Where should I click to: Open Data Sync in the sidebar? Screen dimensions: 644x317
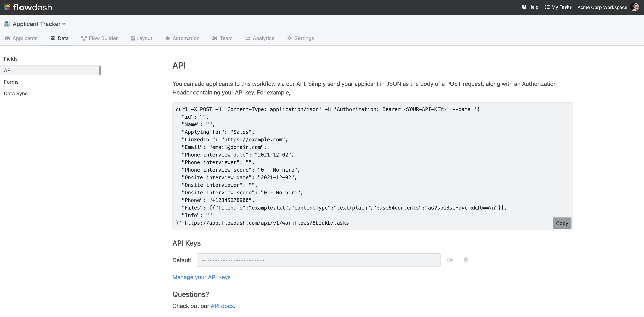(x=50, y=93)
